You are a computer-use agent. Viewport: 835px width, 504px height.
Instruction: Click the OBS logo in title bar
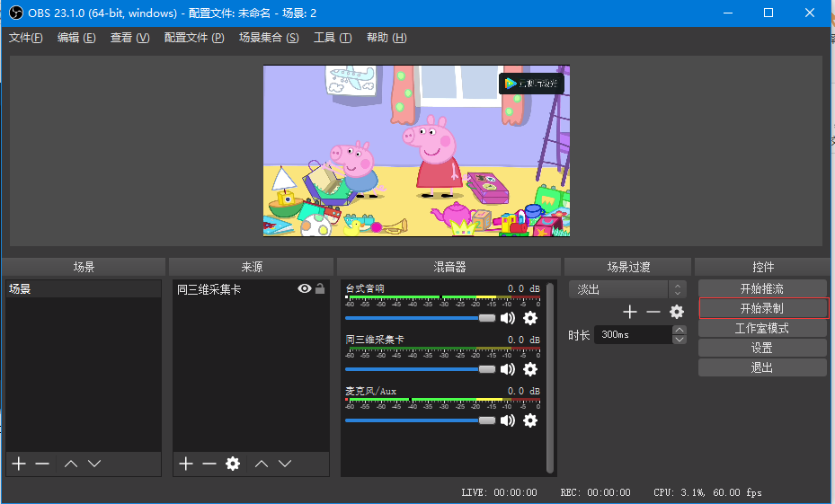[16, 13]
